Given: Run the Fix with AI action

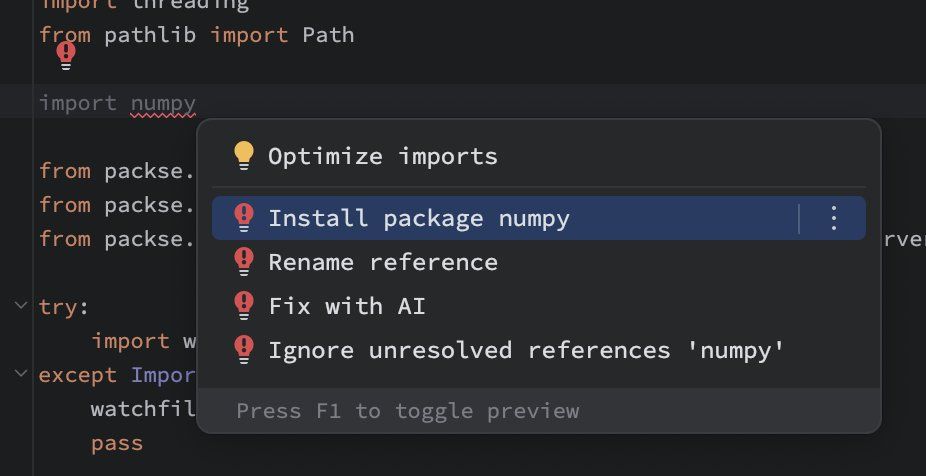Looking at the screenshot, I should 347,305.
